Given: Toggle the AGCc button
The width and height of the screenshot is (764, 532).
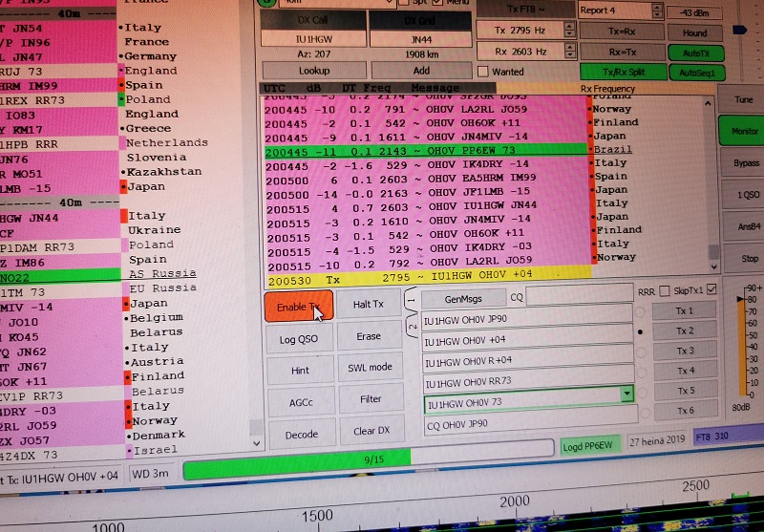Looking at the screenshot, I should click(301, 402).
